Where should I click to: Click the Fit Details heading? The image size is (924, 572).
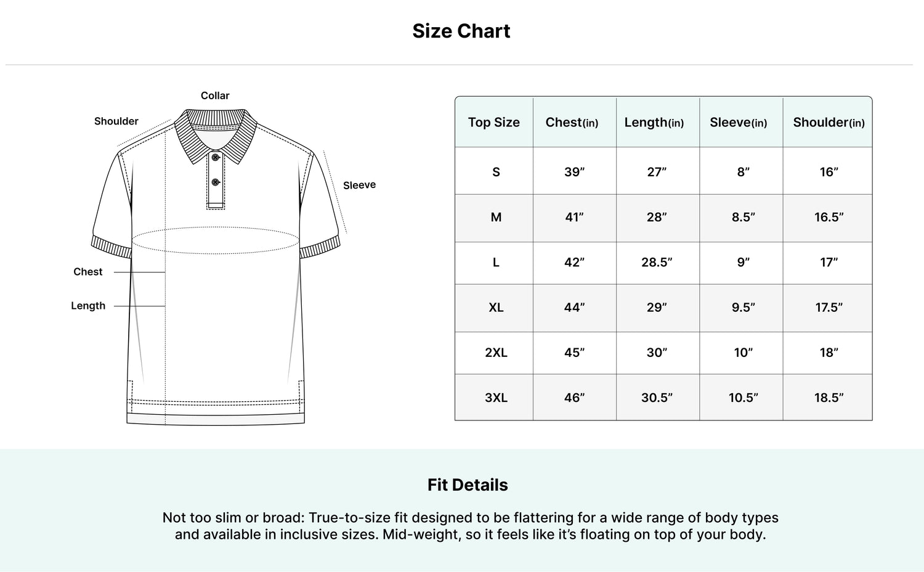(468, 485)
